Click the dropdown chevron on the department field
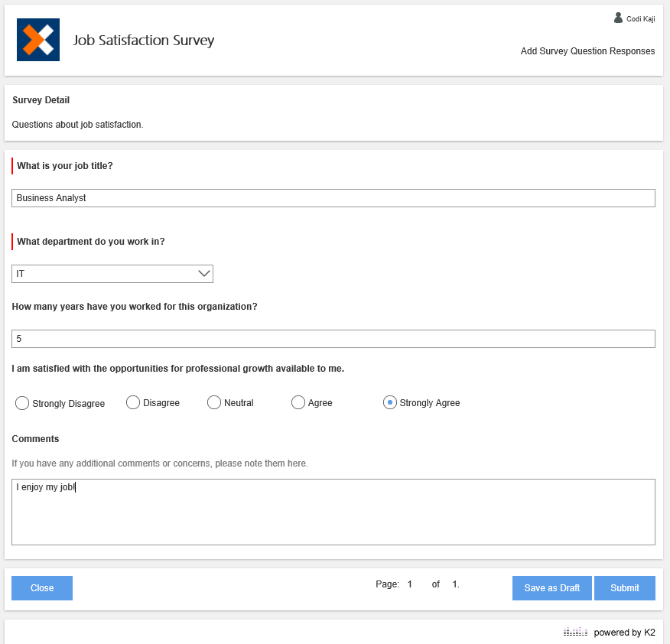This screenshot has width=670, height=644. click(203, 273)
